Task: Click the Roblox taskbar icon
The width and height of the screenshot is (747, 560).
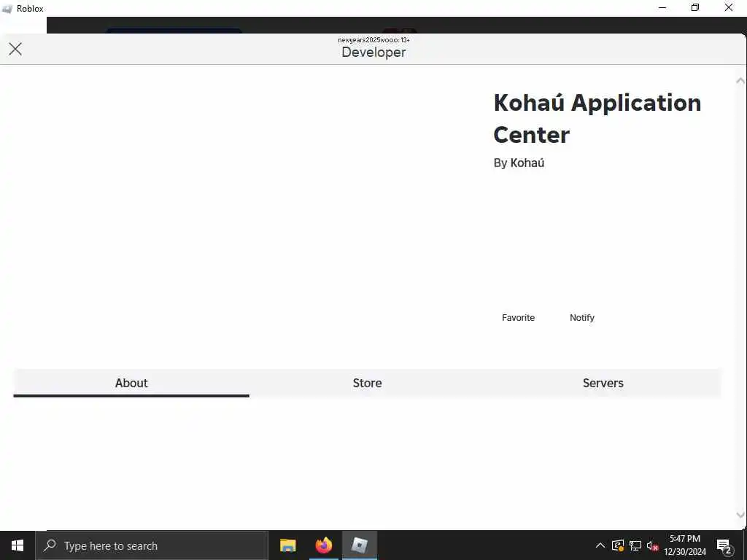Action: coord(359,545)
